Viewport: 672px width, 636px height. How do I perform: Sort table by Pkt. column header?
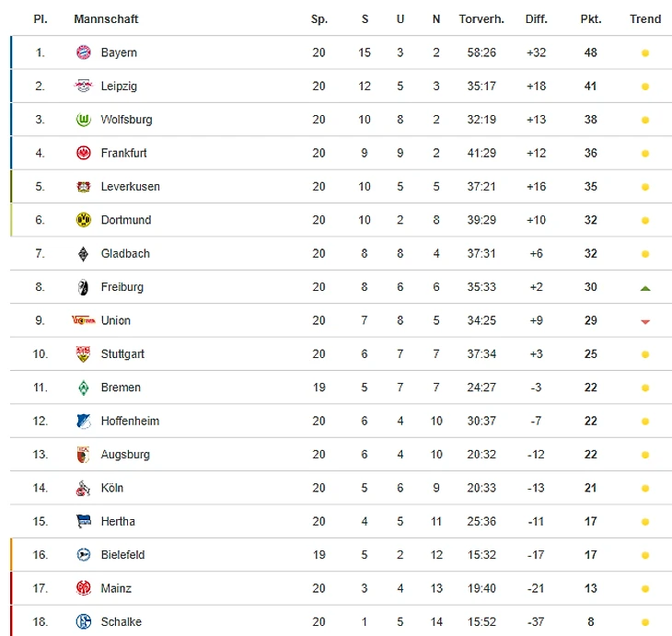[x=590, y=19]
